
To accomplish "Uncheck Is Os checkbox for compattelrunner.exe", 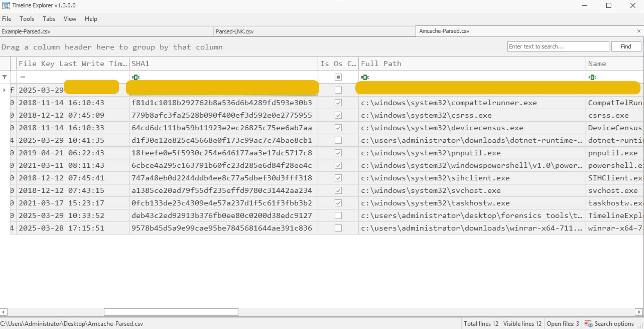I will click(x=338, y=103).
